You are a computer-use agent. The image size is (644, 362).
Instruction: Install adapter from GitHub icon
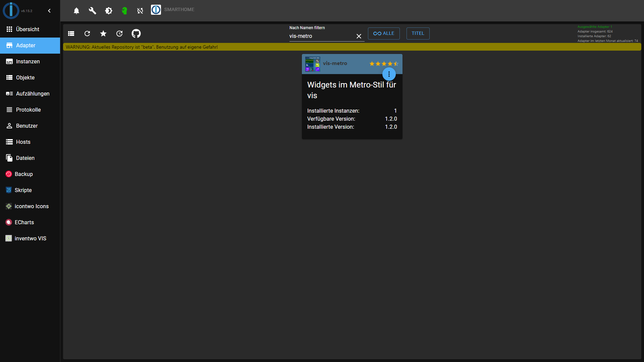coord(136,34)
